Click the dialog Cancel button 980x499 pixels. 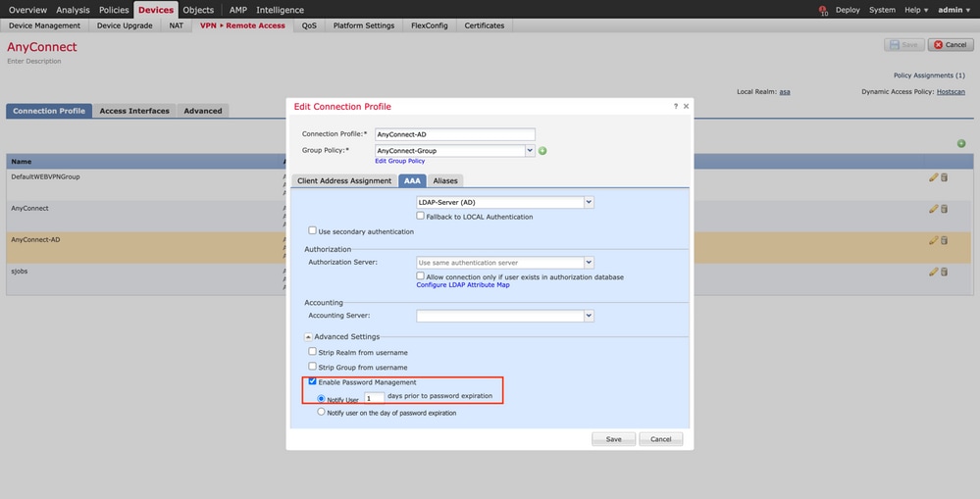click(x=660, y=439)
